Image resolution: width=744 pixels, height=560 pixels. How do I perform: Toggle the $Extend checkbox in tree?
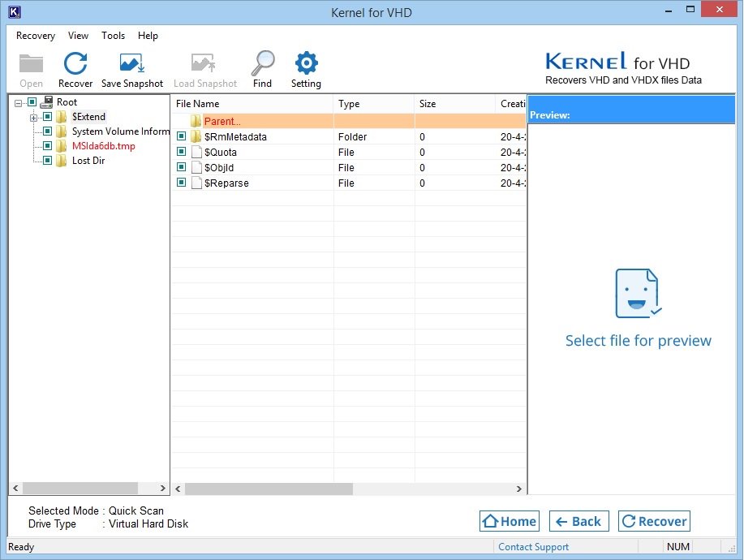[x=47, y=117]
